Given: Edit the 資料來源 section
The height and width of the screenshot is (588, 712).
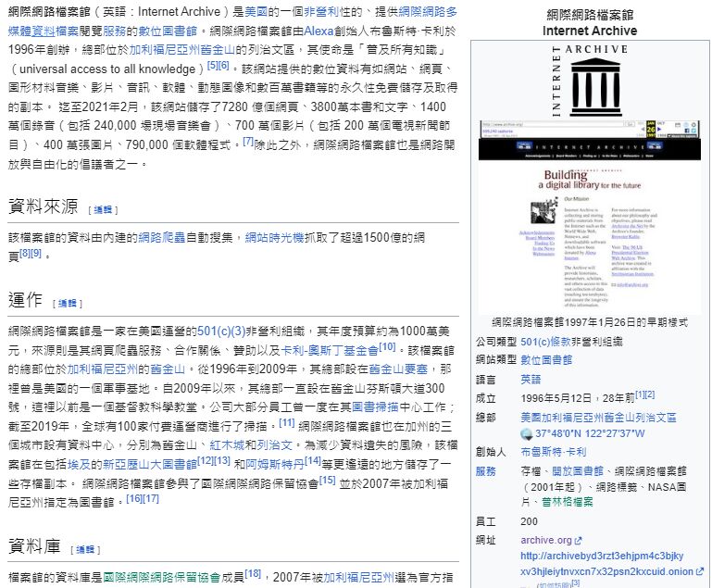Looking at the screenshot, I should 103,209.
